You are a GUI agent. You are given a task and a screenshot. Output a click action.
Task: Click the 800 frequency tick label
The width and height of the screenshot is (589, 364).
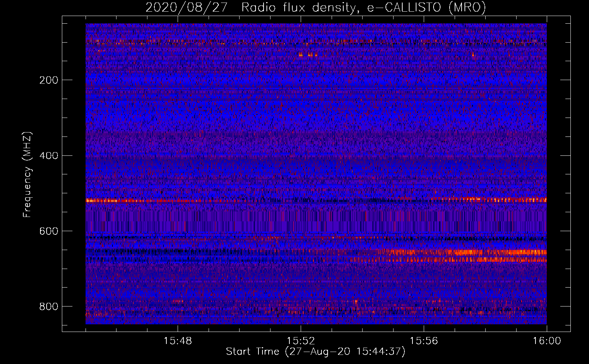point(49,306)
